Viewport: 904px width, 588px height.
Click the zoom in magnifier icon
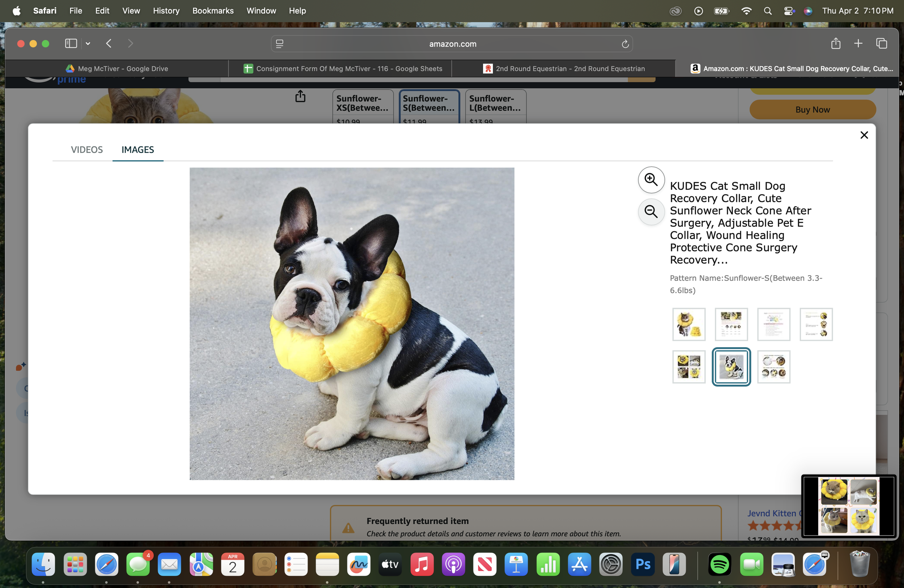point(651,179)
